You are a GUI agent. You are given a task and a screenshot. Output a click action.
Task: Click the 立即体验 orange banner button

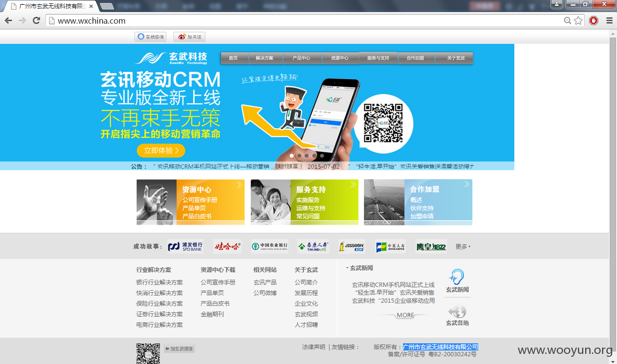(161, 150)
